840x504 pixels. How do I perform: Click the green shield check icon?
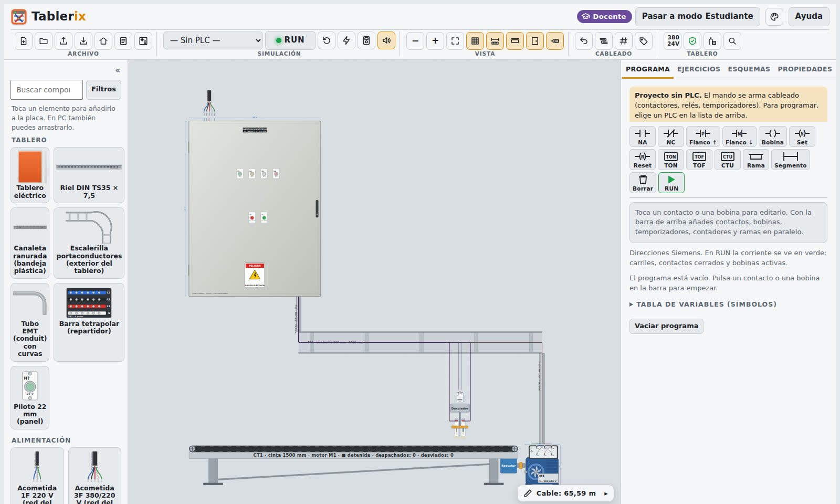click(x=692, y=41)
